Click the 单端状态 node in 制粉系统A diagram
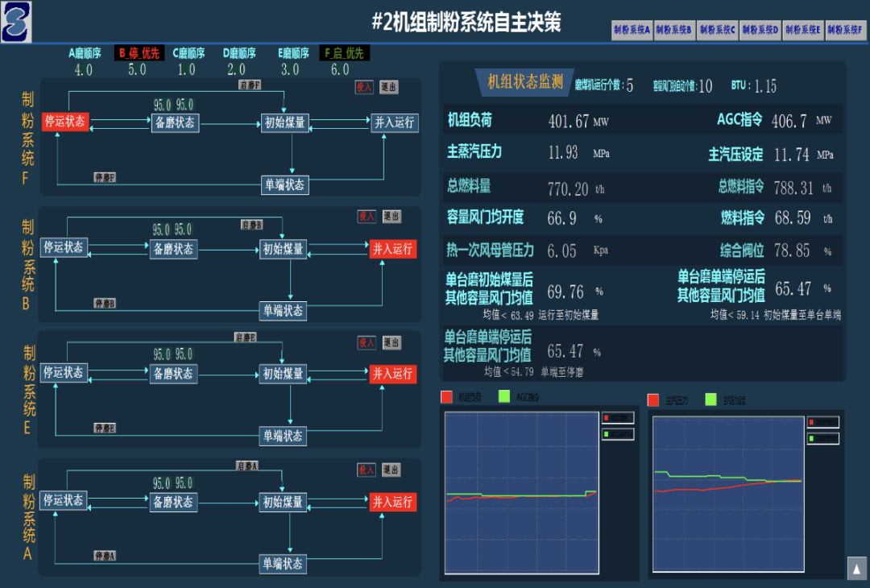 tap(283, 564)
